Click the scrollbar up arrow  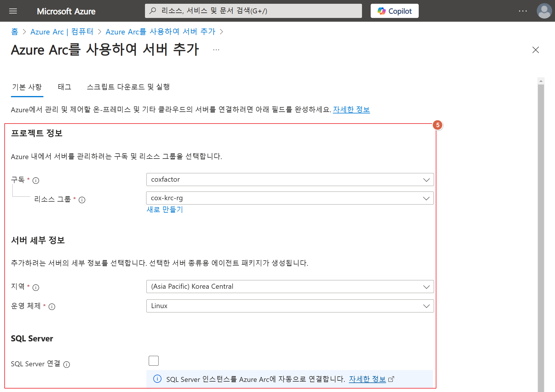point(541,81)
